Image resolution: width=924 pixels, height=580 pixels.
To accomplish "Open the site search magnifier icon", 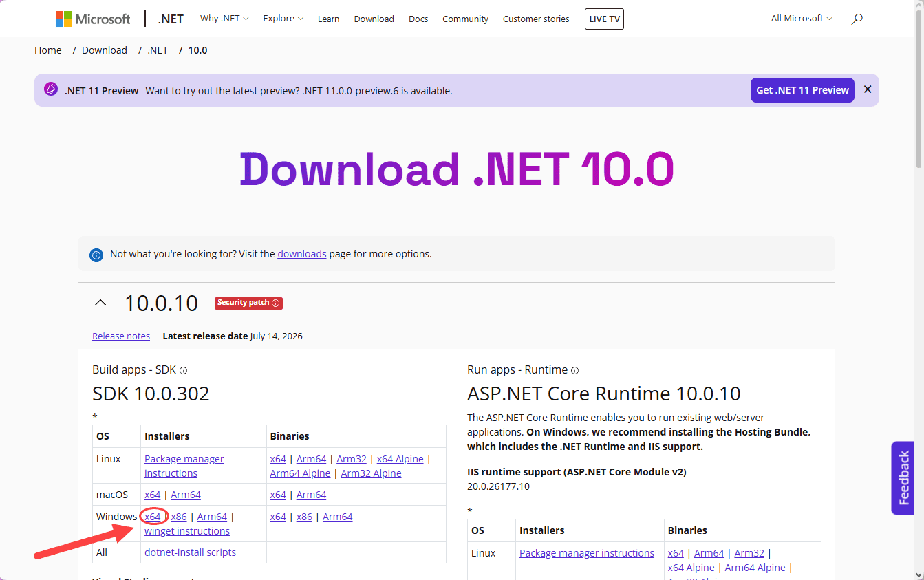I will tap(857, 19).
